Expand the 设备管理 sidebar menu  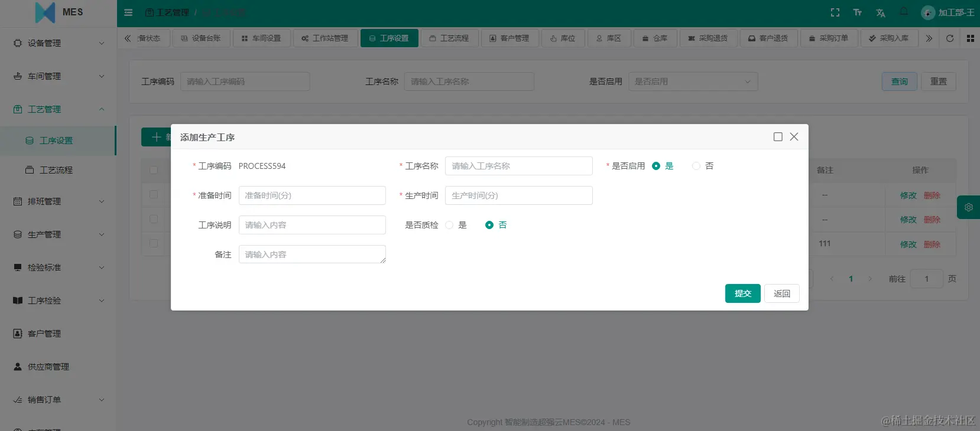tap(59, 43)
